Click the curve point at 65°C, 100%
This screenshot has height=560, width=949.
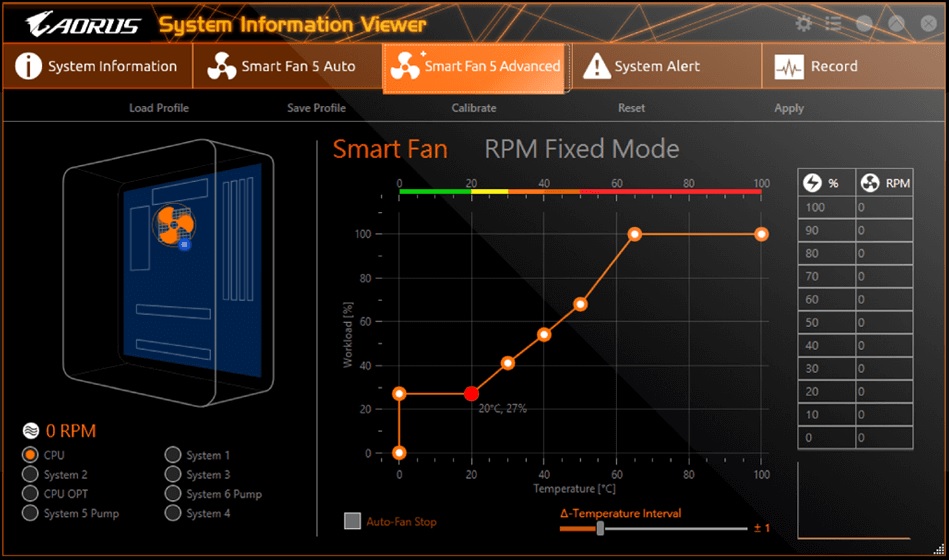coord(634,234)
